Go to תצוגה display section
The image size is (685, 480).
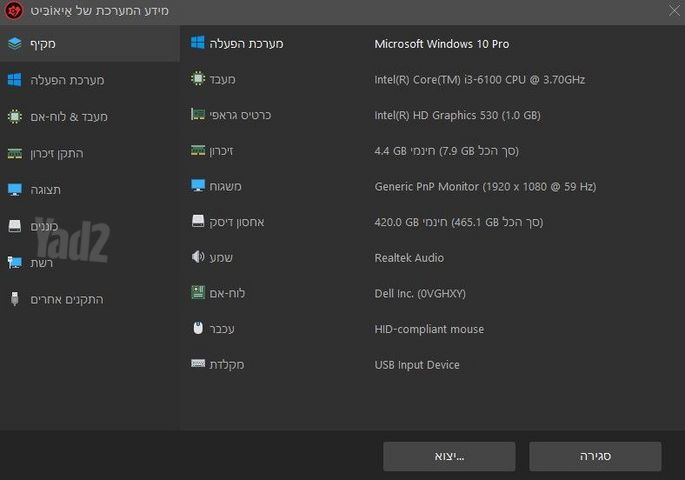(x=90, y=190)
